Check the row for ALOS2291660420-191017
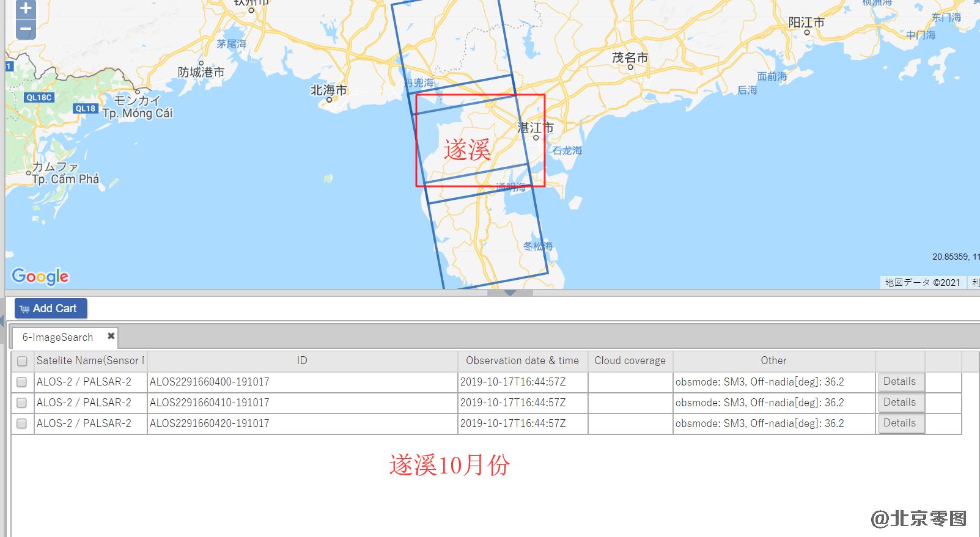The image size is (980, 537). click(x=21, y=423)
